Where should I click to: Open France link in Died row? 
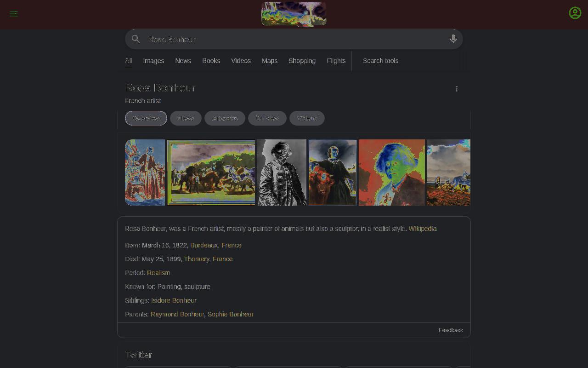coord(223,259)
